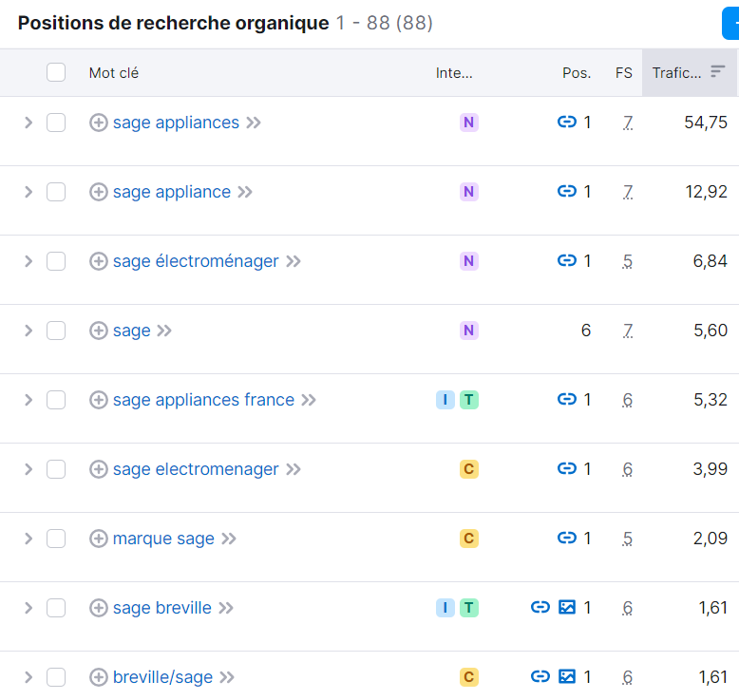Viewport: 739px width, 700px height.
Task: Open the sage appliances keyword link
Action: pyautogui.click(x=176, y=123)
